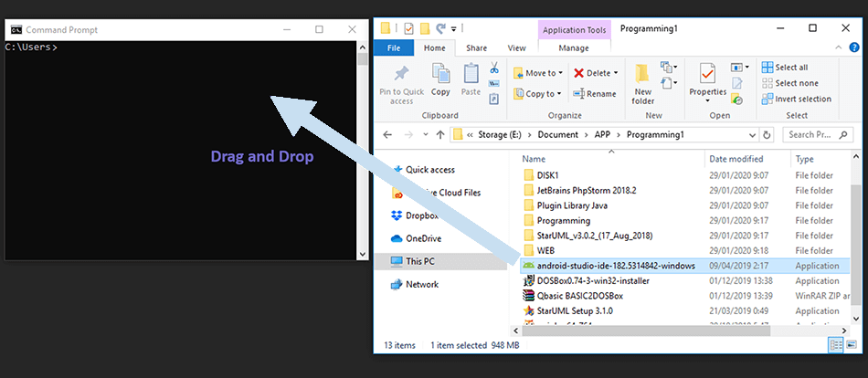Create a New folder from the ribbon
Viewport: 868px width, 378px height.
point(642,84)
